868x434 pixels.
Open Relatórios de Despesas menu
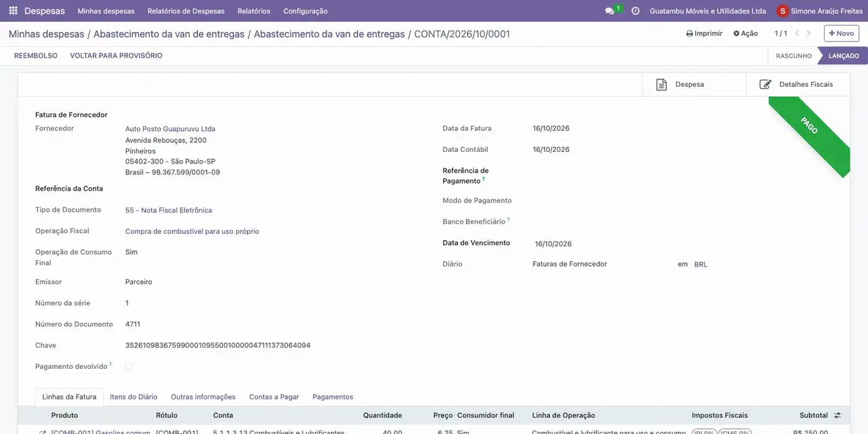(x=186, y=11)
